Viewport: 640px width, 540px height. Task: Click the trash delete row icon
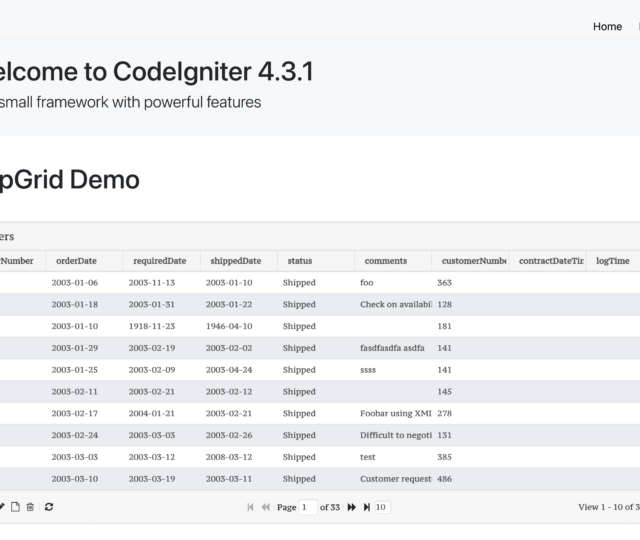pyautogui.click(x=30, y=507)
